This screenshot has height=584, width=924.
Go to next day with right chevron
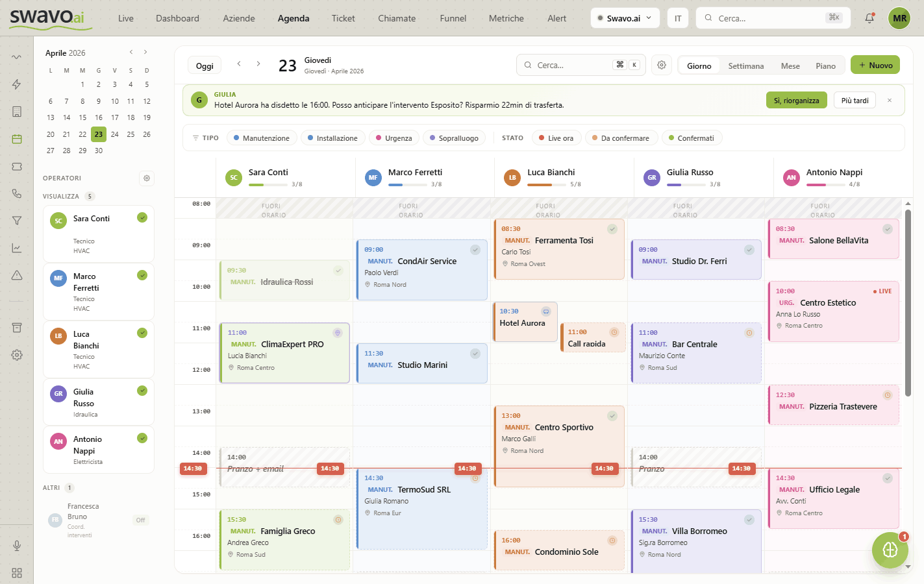pos(258,64)
